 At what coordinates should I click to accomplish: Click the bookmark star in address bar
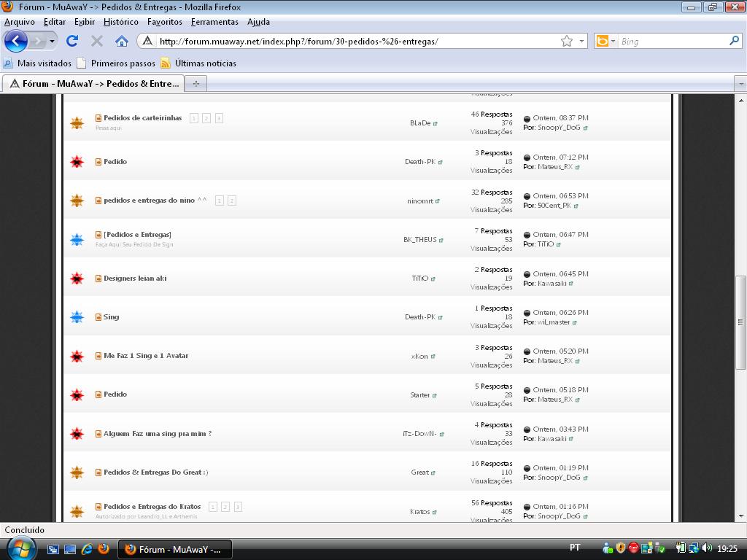(x=566, y=41)
